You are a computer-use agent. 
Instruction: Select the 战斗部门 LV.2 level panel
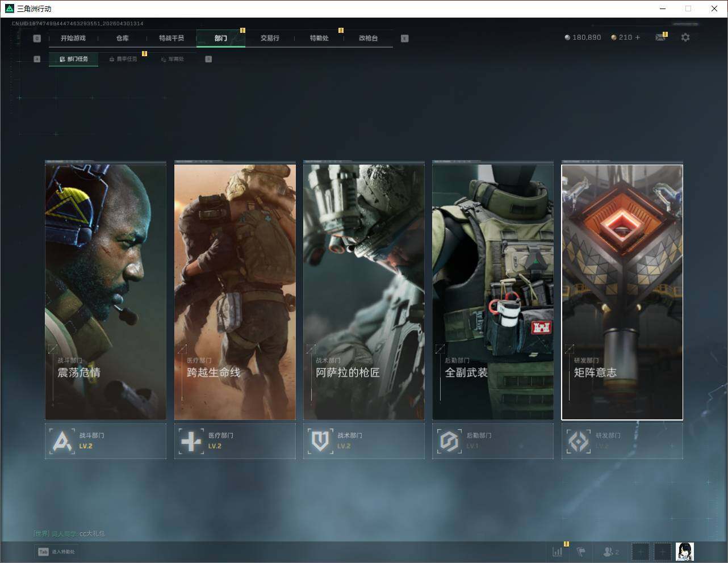click(x=106, y=441)
